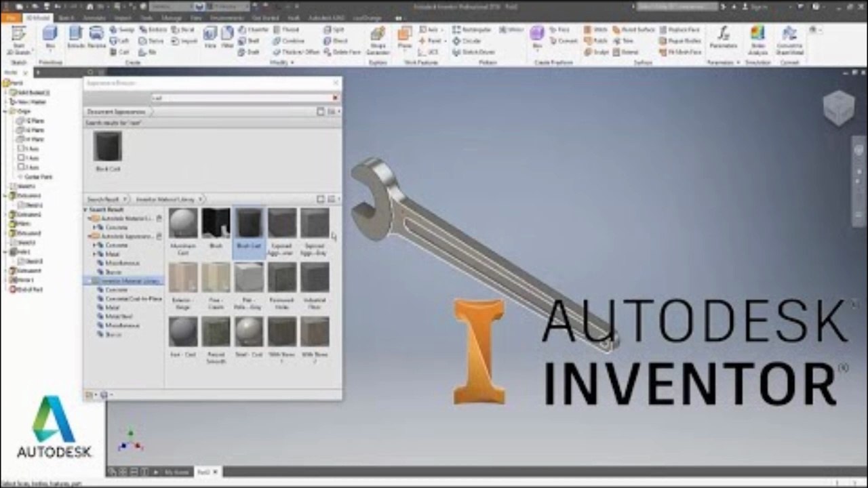This screenshot has height=488, width=868.
Task: Choose the Loft command
Action: (121, 41)
